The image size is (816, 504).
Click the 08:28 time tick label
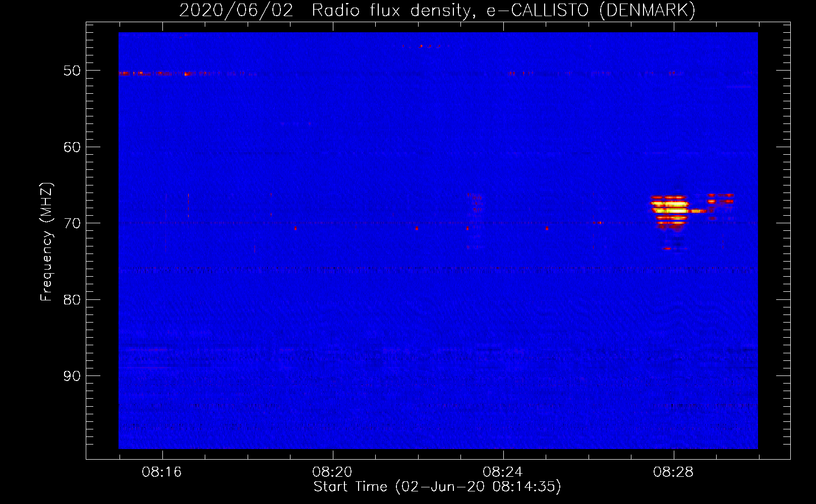pyautogui.click(x=673, y=472)
